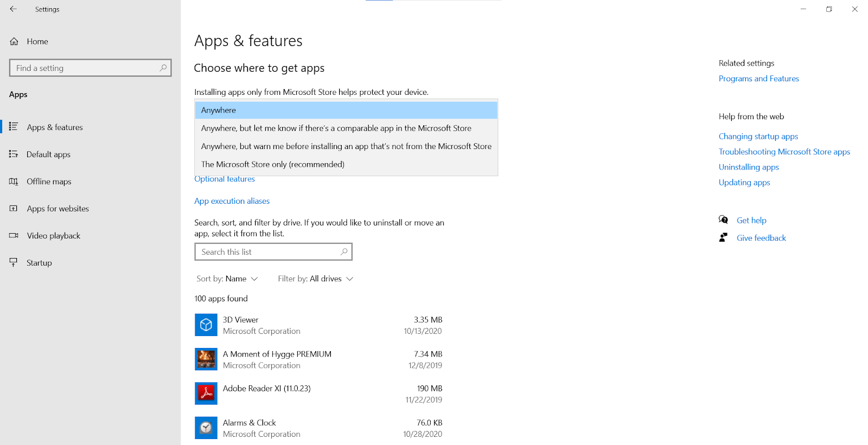868x445 pixels.
Task: Close the Settings window
Action: tap(854, 9)
